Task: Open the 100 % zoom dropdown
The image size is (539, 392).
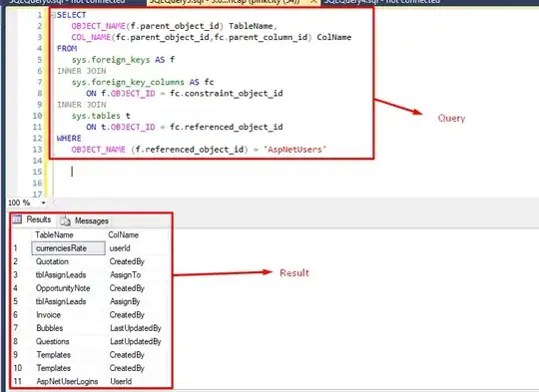Action: pos(43,202)
